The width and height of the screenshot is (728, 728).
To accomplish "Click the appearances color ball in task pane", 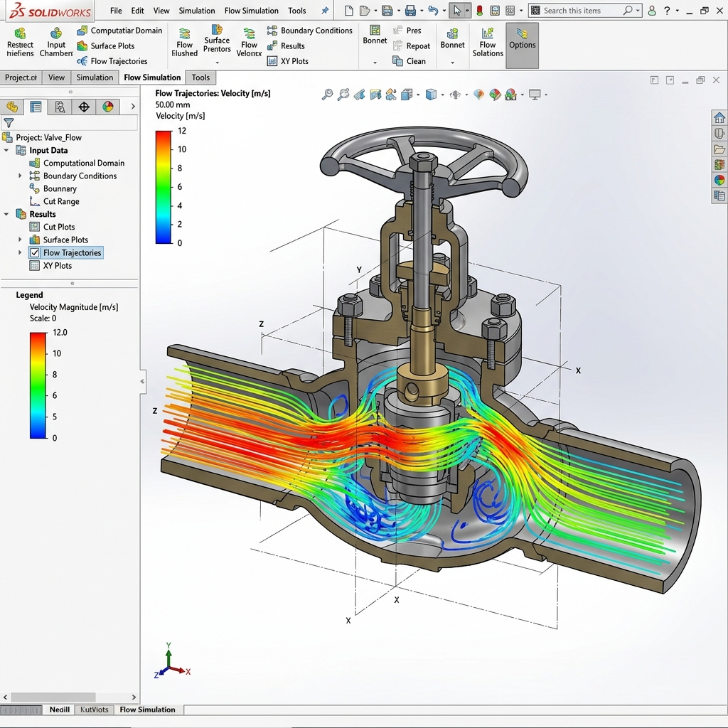I will [719, 180].
